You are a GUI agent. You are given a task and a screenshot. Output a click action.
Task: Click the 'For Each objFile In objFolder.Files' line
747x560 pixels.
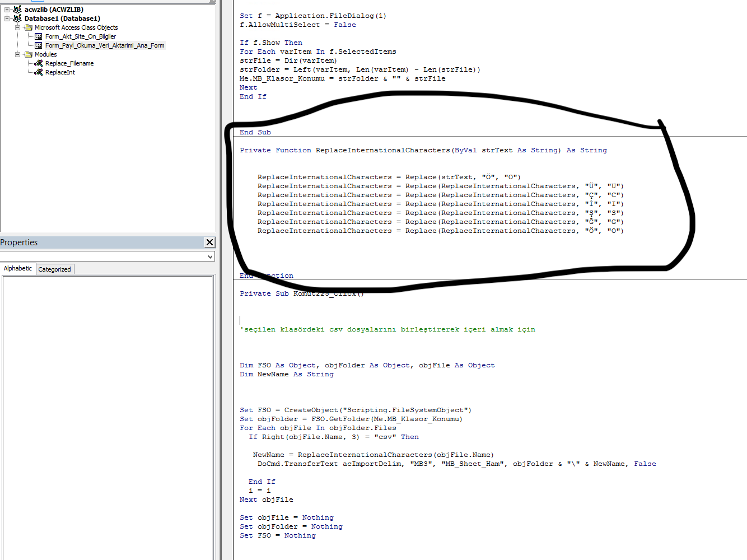pos(318,428)
